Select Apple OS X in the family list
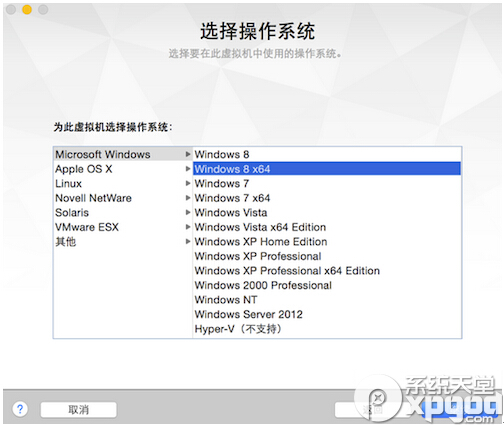504x425 pixels. 123,169
